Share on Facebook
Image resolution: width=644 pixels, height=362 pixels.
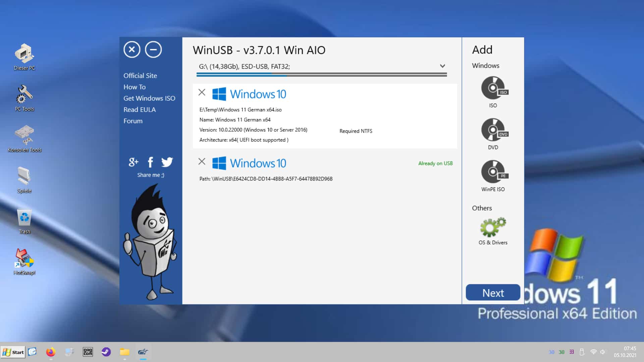150,162
